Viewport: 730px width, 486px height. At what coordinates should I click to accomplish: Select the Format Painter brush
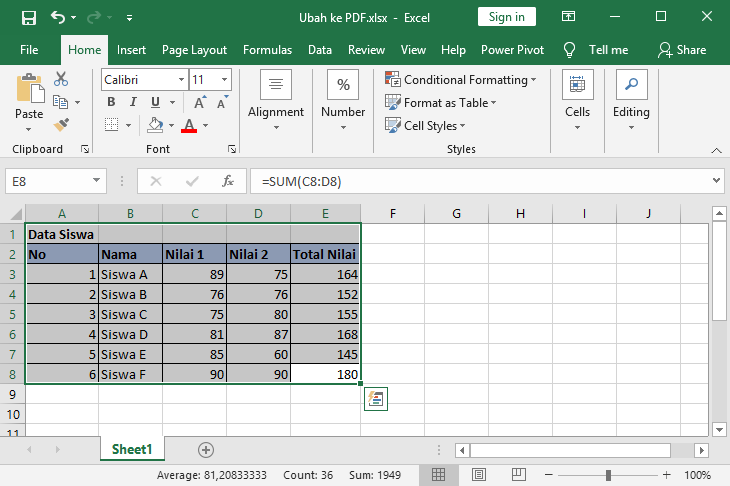61,124
